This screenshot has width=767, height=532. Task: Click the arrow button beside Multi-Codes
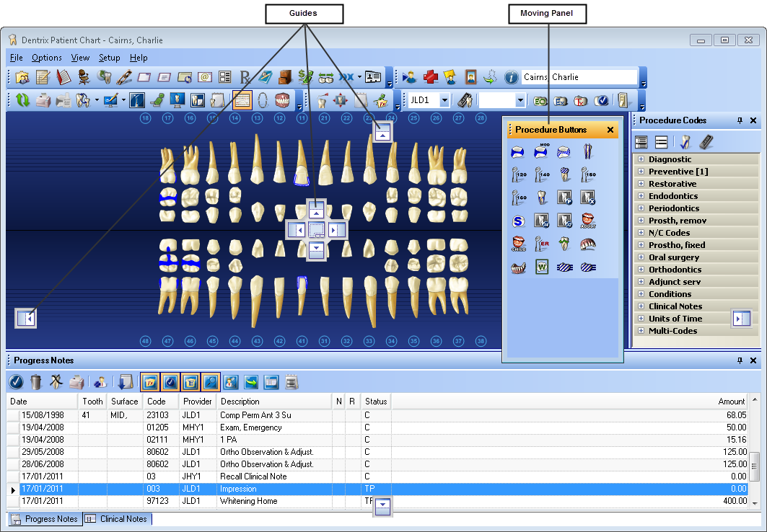(742, 317)
